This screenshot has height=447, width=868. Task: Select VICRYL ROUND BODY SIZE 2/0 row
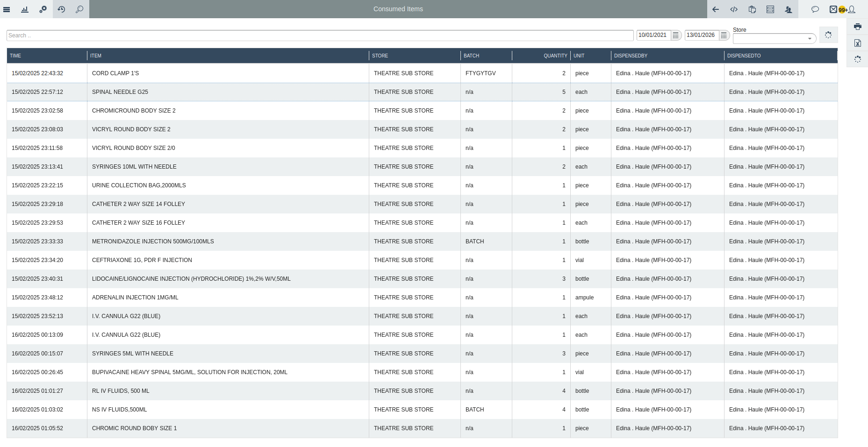[x=422, y=148]
